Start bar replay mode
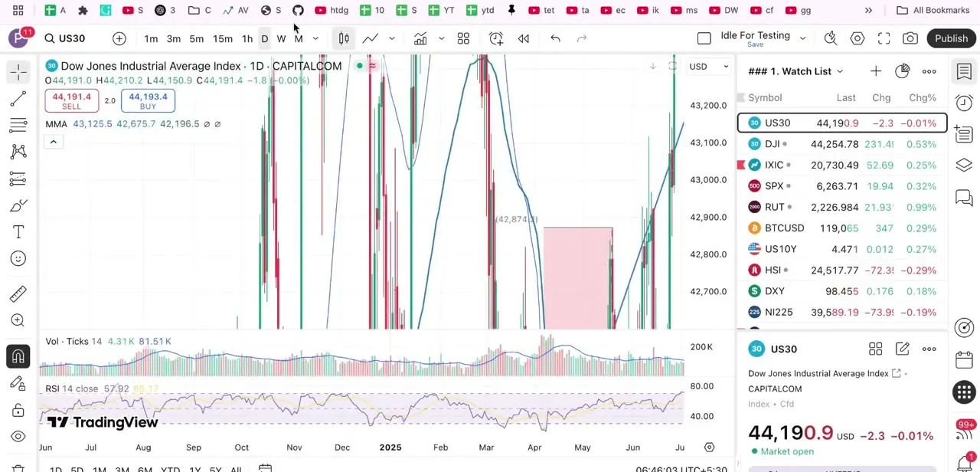The width and height of the screenshot is (980, 472). pos(524,38)
